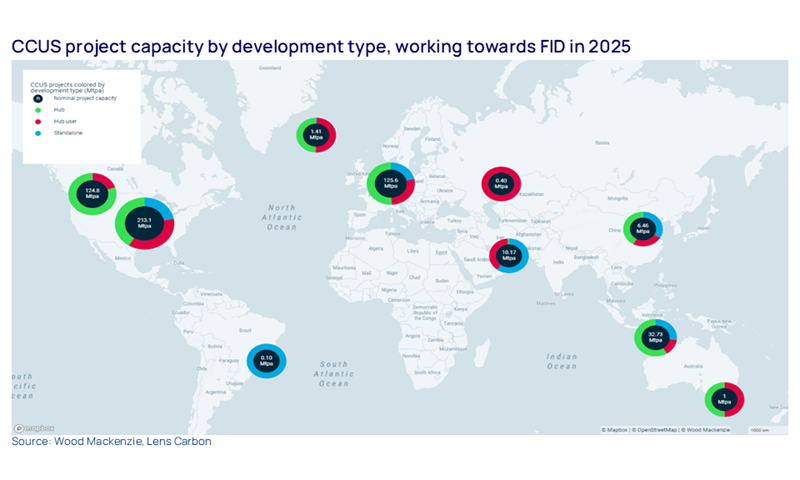Click the green Hub legend swatch

point(37,110)
